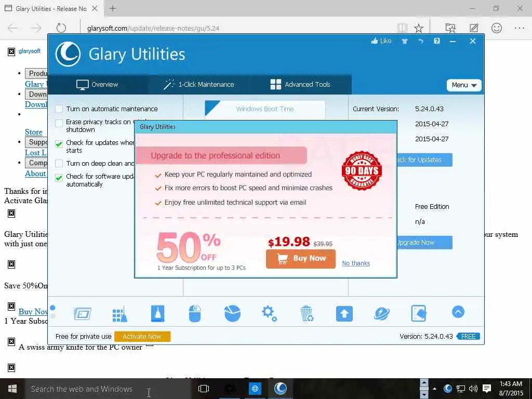
Task: Click the volume speaker tray icon
Action: [x=473, y=389]
